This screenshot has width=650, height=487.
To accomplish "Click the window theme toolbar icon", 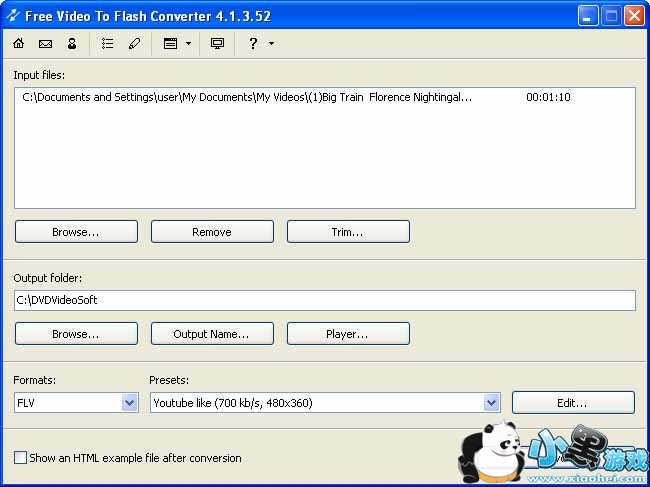I will tap(170, 43).
